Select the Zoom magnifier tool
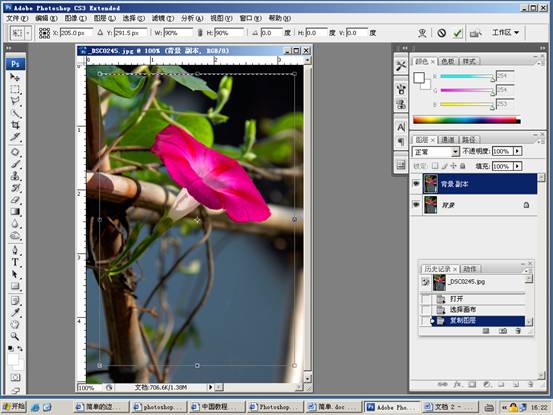Viewport: 553px width, 415px height. point(15,336)
